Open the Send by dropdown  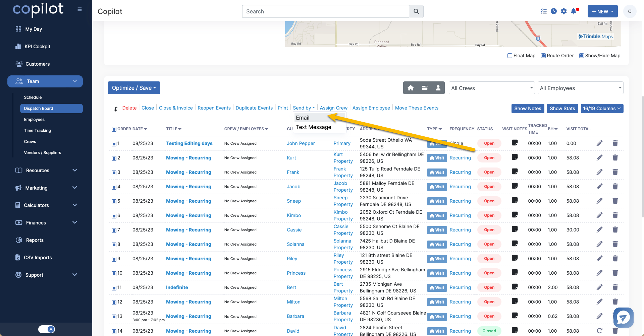click(x=304, y=108)
